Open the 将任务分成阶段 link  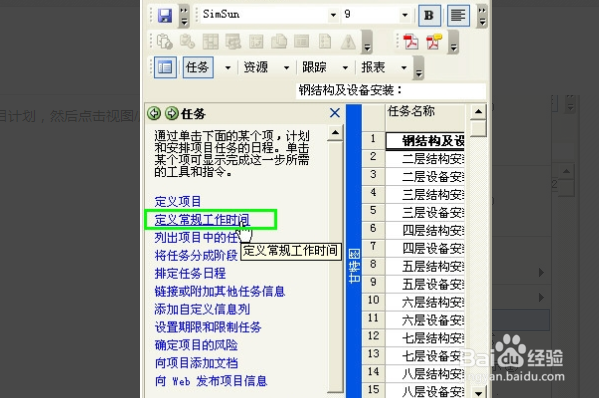[x=196, y=255]
